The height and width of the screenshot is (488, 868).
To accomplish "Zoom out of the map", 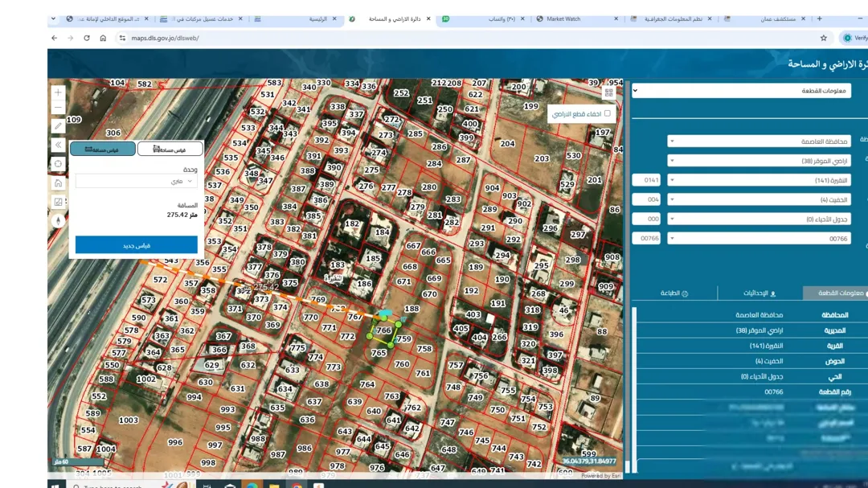I will pos(58,108).
